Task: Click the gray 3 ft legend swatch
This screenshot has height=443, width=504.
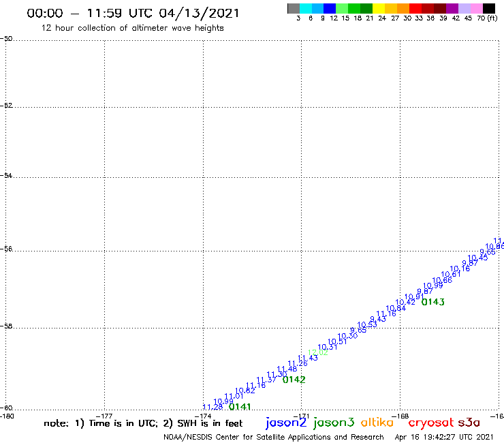Action: [294, 8]
